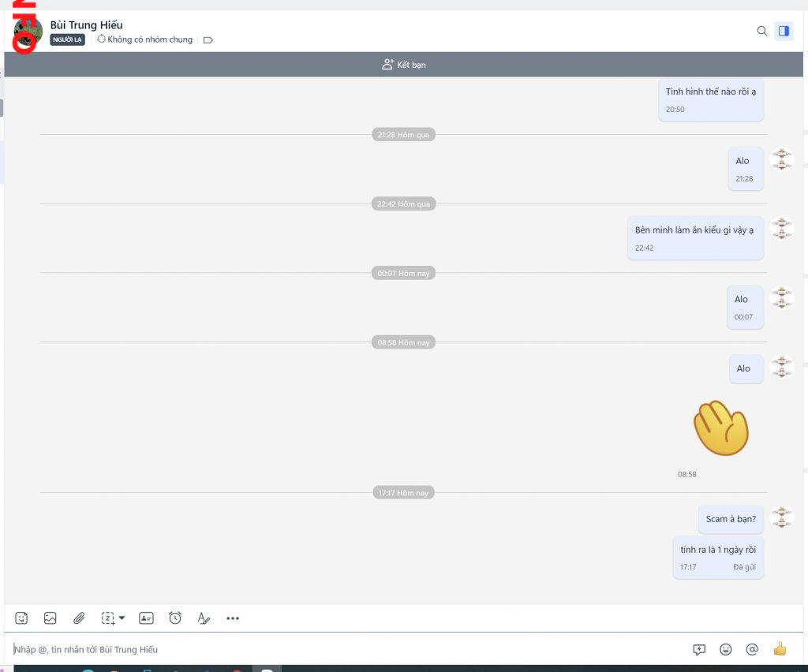
Task: Open quick message lightning icon
Action: coord(699,649)
